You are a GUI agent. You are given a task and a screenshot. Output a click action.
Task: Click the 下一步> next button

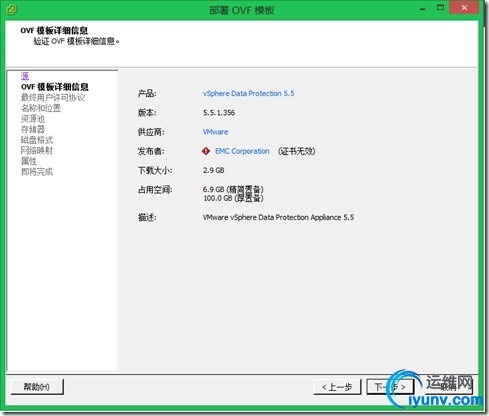click(x=390, y=387)
